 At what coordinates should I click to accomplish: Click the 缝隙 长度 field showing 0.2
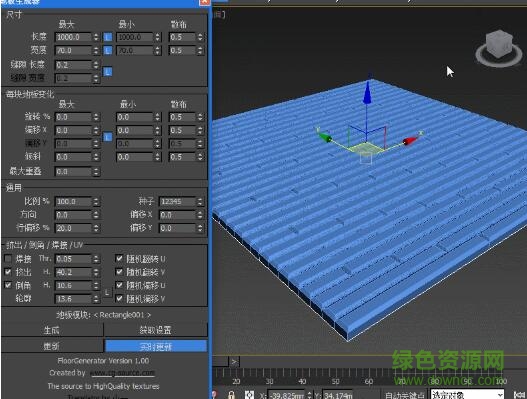73,65
